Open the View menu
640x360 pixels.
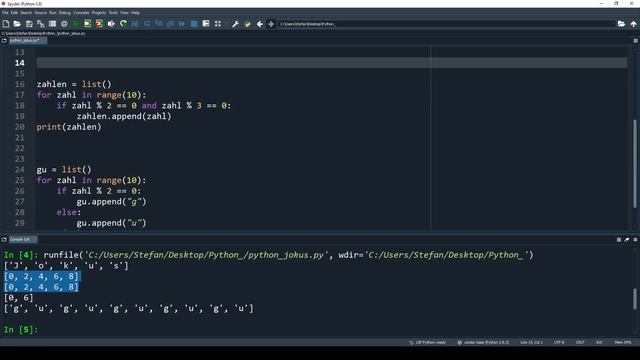[124, 13]
